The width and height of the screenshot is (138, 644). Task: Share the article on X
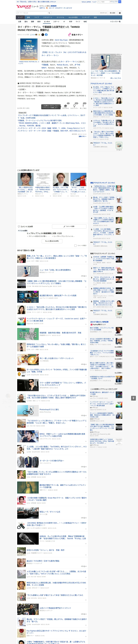(x=43, y=35)
